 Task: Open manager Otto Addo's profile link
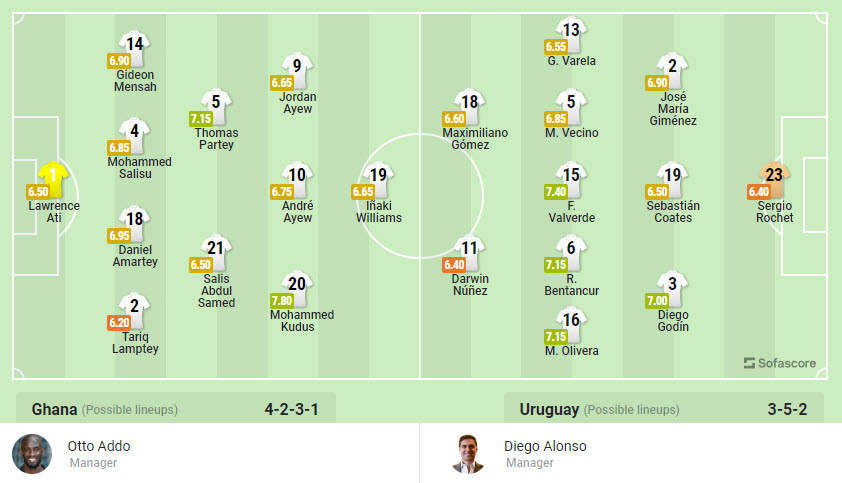click(99, 446)
